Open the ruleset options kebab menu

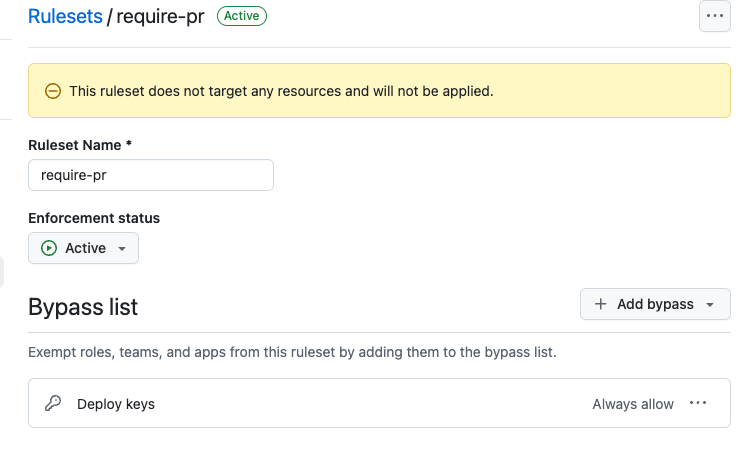coord(714,16)
